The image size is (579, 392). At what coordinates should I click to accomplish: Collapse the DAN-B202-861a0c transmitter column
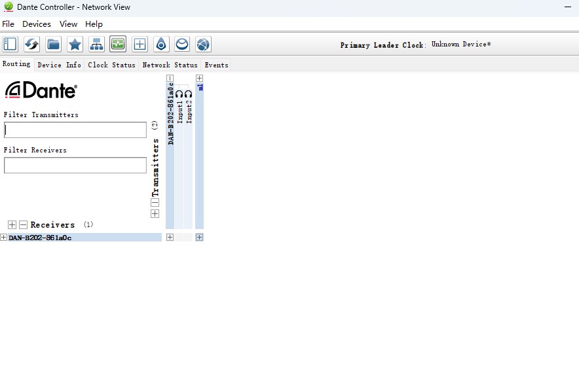tap(170, 79)
